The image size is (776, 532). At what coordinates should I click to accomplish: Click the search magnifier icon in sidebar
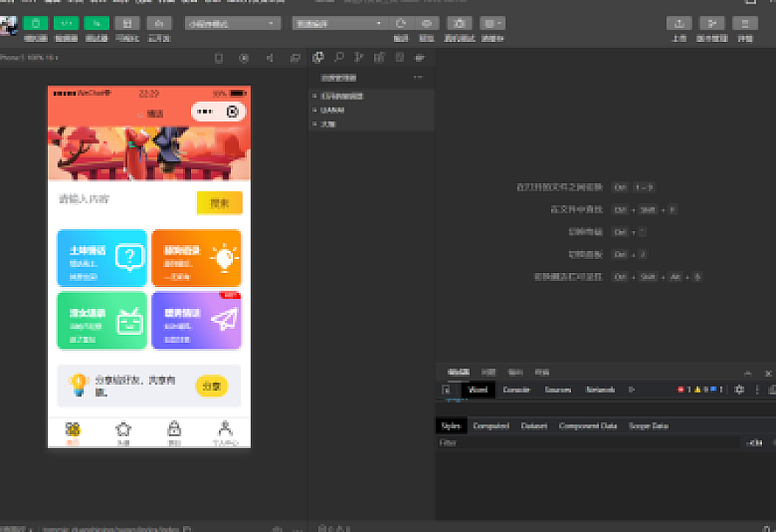pos(338,58)
